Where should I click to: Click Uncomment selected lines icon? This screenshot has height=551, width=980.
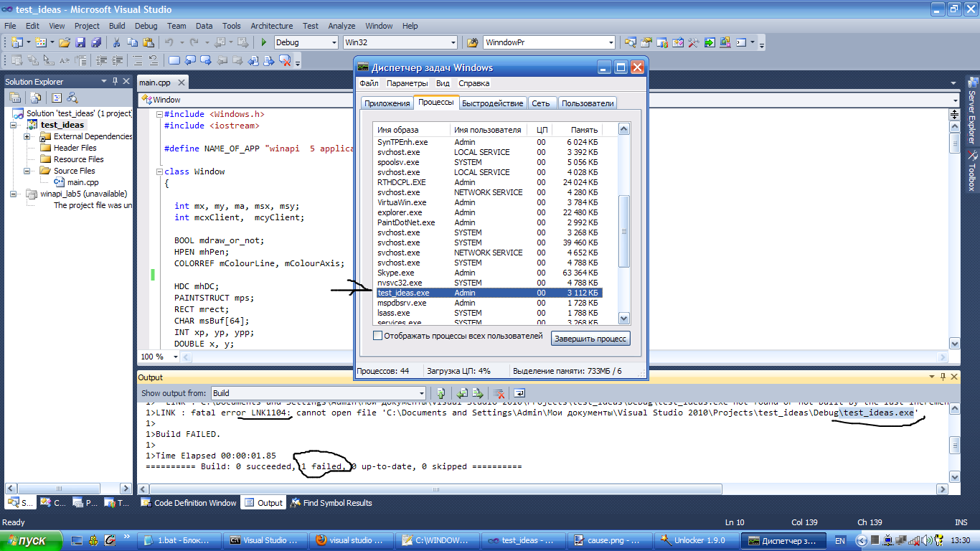154,60
